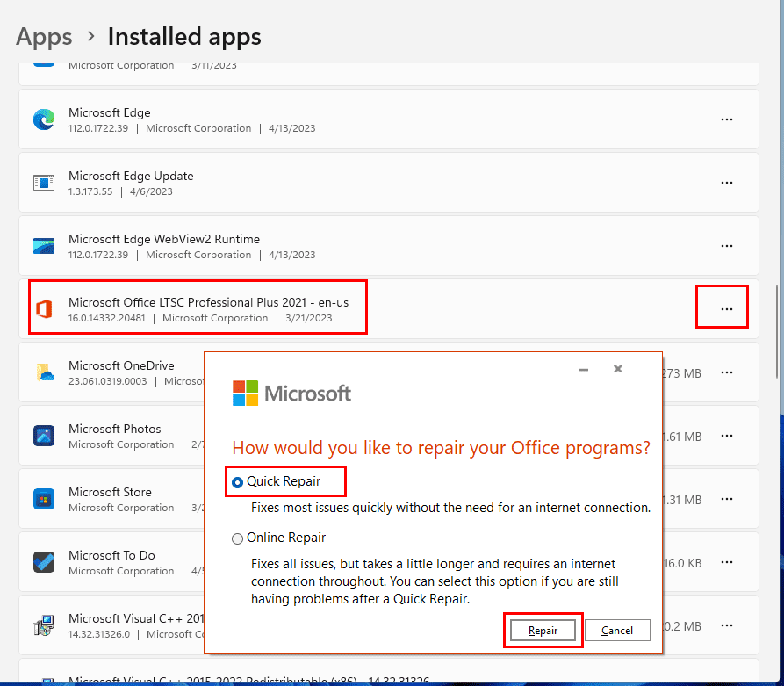
Task: Click the Installed apps heading
Action: (184, 37)
